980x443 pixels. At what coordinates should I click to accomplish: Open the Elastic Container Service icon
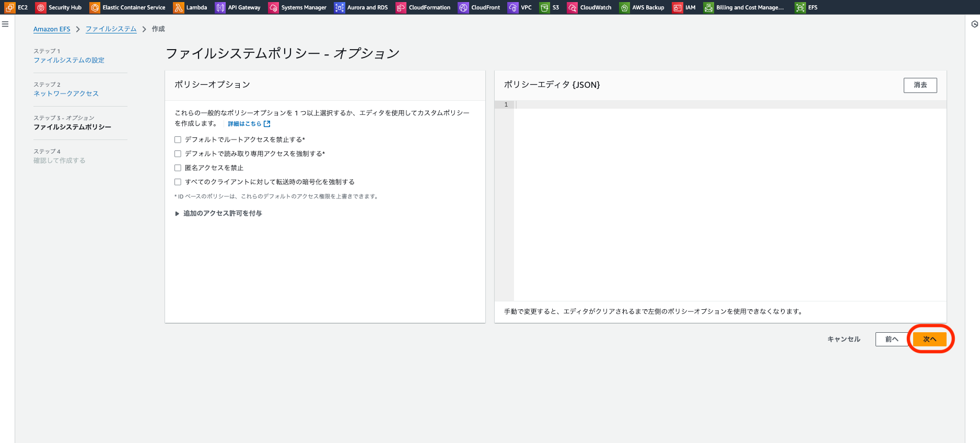click(x=95, y=7)
